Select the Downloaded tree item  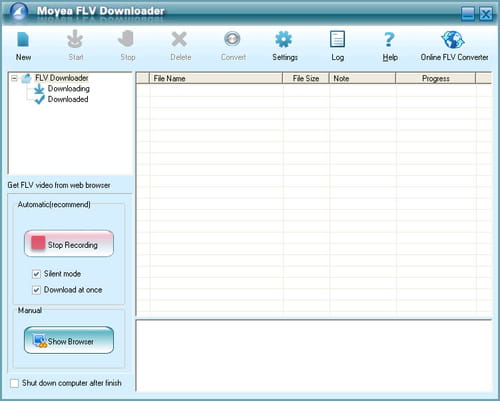pos(68,99)
